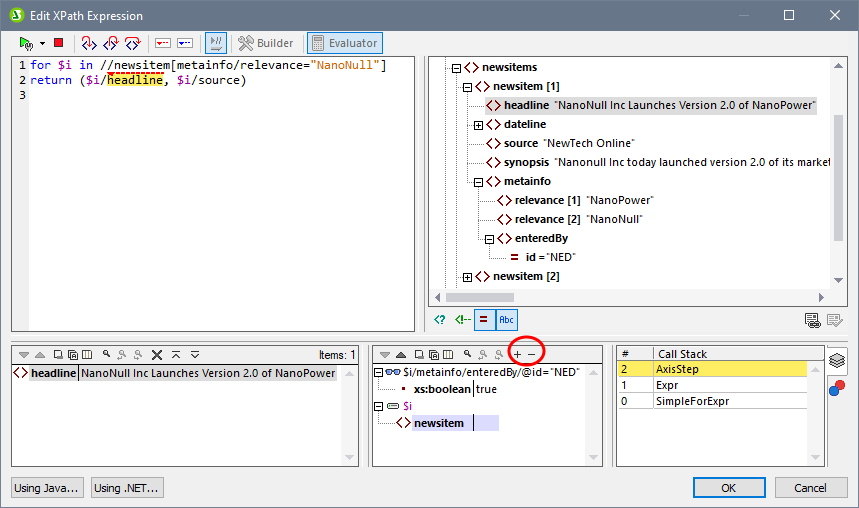Screen dimensions: 859x508
Task: Collapse the metainfo tree node
Action: (479, 181)
